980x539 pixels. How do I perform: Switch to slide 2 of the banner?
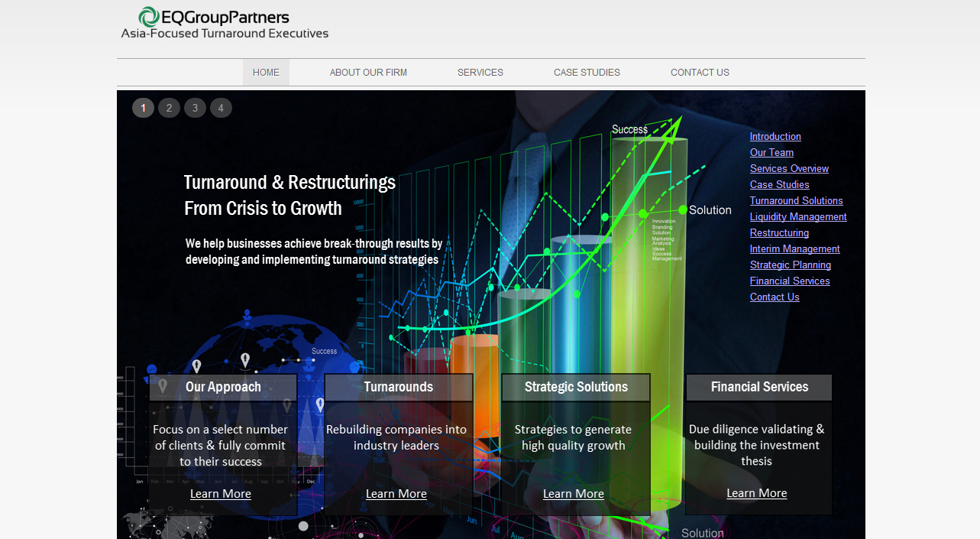169,108
